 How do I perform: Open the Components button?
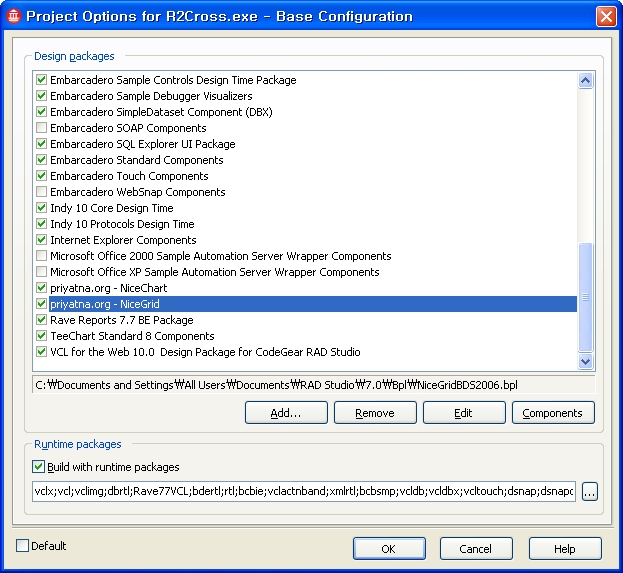click(553, 413)
